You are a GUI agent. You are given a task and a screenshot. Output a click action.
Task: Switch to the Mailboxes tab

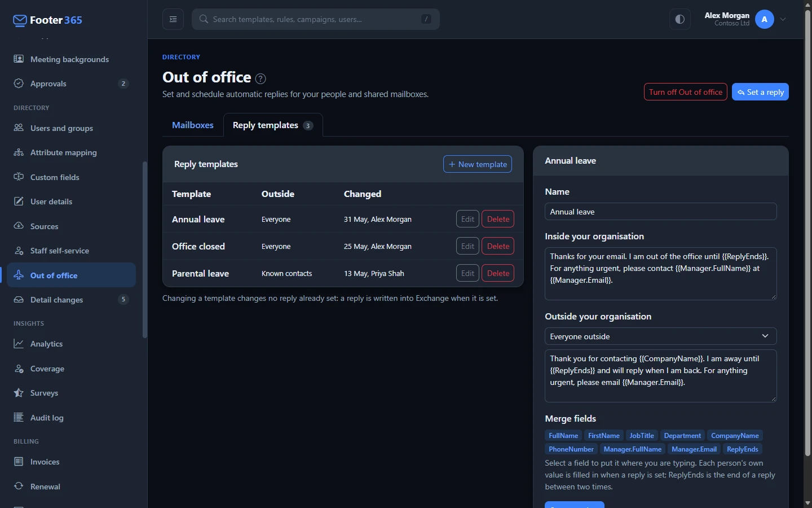193,125
